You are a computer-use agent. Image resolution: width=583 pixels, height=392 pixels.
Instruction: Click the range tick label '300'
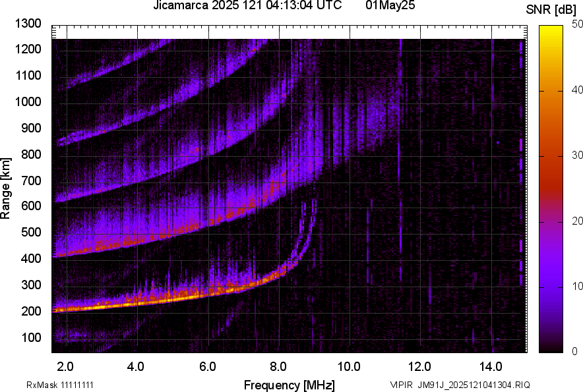31,285
